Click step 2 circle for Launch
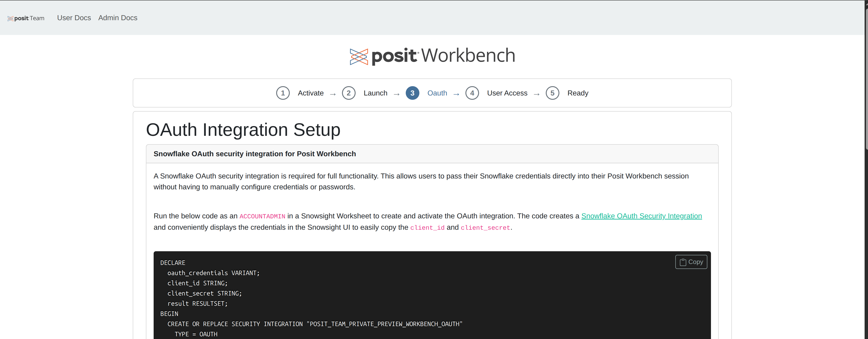Image resolution: width=868 pixels, height=339 pixels. (x=348, y=93)
